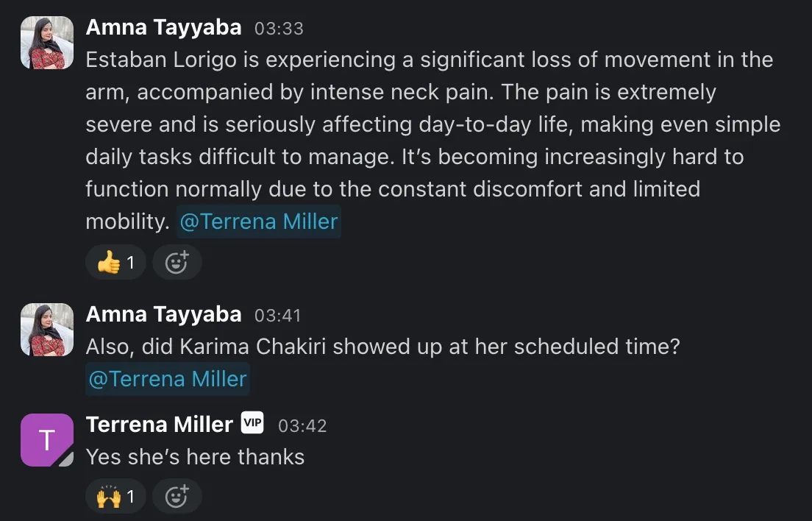Open Amna Tayyaba's avatar on 03:41 message

coord(47,330)
